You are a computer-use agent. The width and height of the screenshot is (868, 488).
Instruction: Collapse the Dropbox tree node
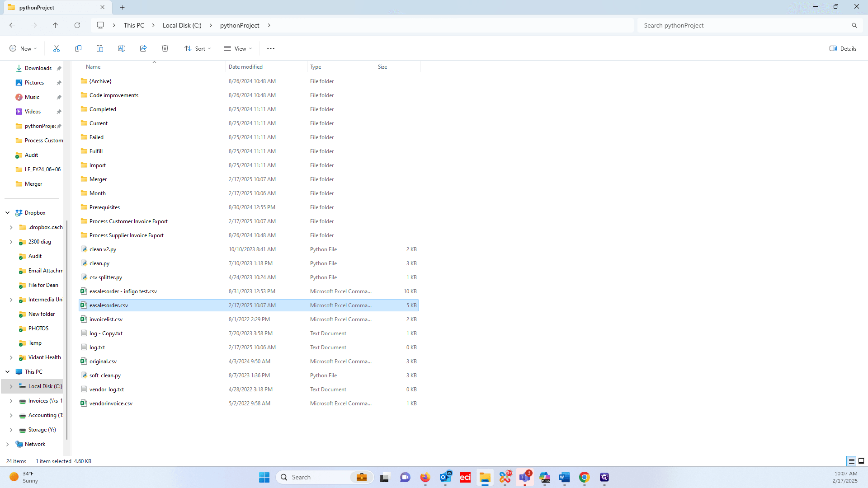pos(8,213)
